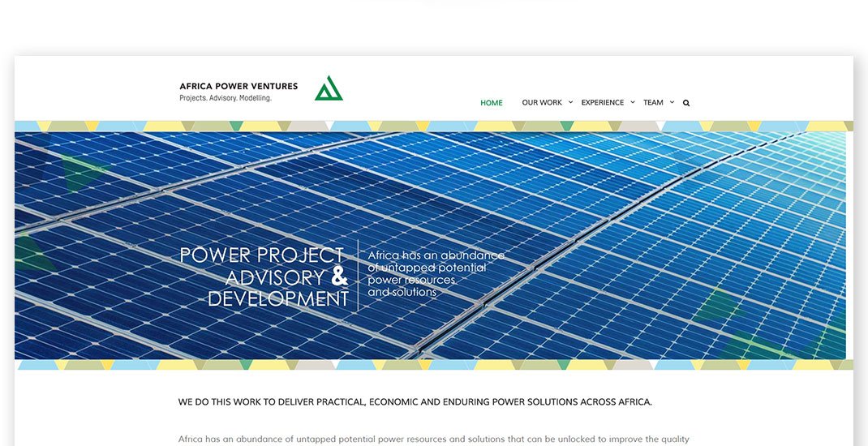The height and width of the screenshot is (446, 868).
Task: Click the Projects. Advisory. Modelling. tagline
Action: point(226,98)
